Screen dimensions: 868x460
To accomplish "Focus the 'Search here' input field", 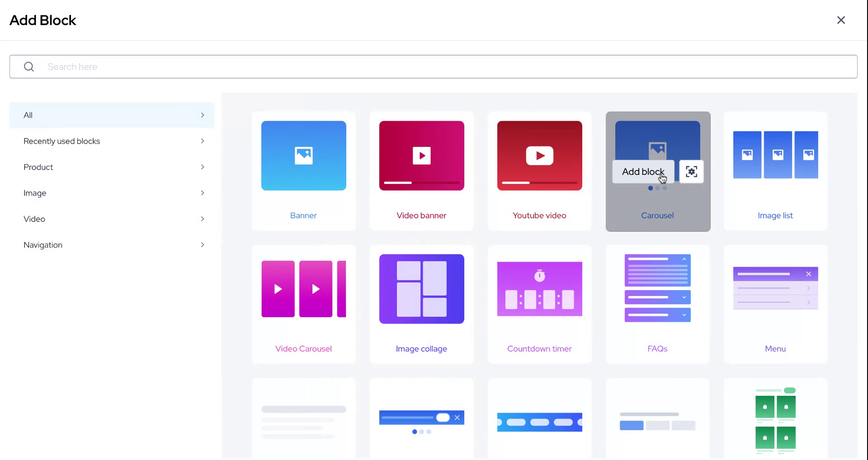I will click(433, 67).
